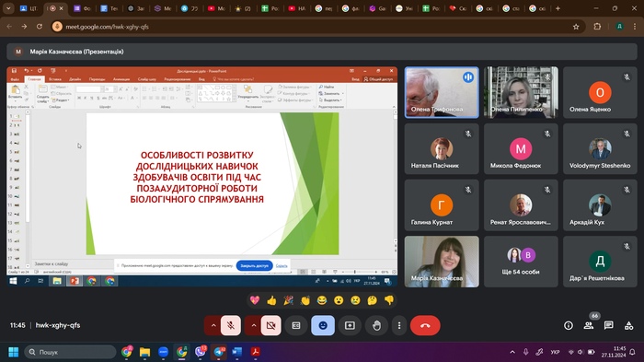Screen dimensions: 644x362
Task: Click the Windows taskbar search field Пошук
Action: click(x=70, y=352)
